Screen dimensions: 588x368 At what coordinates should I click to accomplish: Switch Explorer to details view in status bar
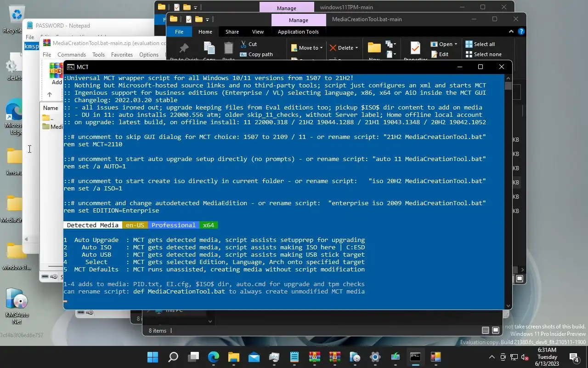pos(486,330)
